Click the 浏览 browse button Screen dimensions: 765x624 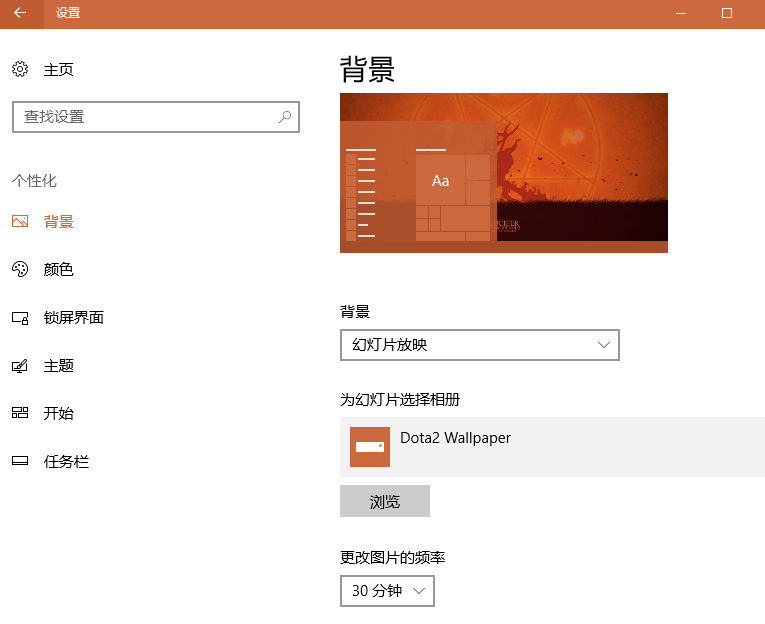[385, 501]
